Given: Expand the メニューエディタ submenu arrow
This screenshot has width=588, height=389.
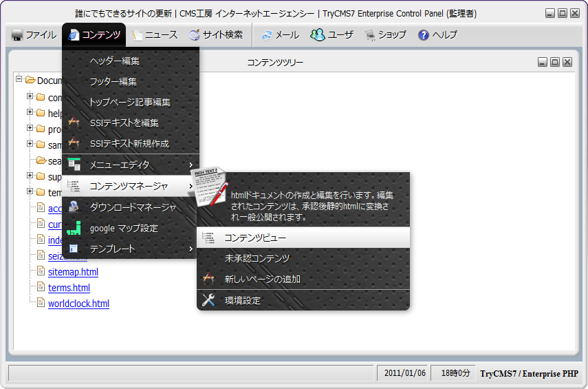Looking at the screenshot, I should (190, 165).
